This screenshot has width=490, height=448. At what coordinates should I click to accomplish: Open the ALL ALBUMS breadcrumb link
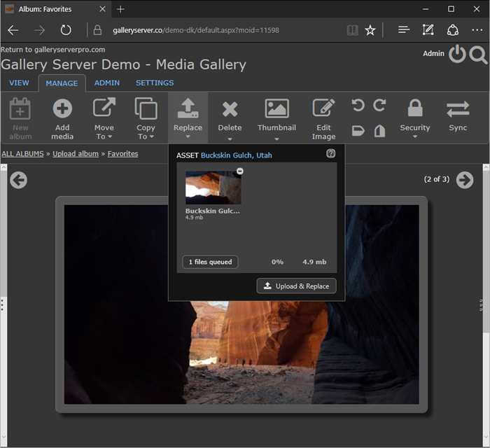coord(22,154)
